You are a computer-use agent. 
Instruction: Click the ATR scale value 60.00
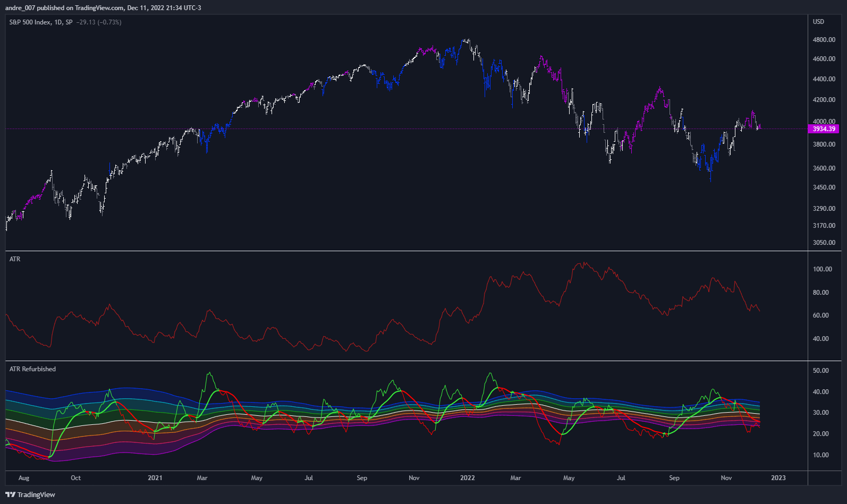coord(821,315)
